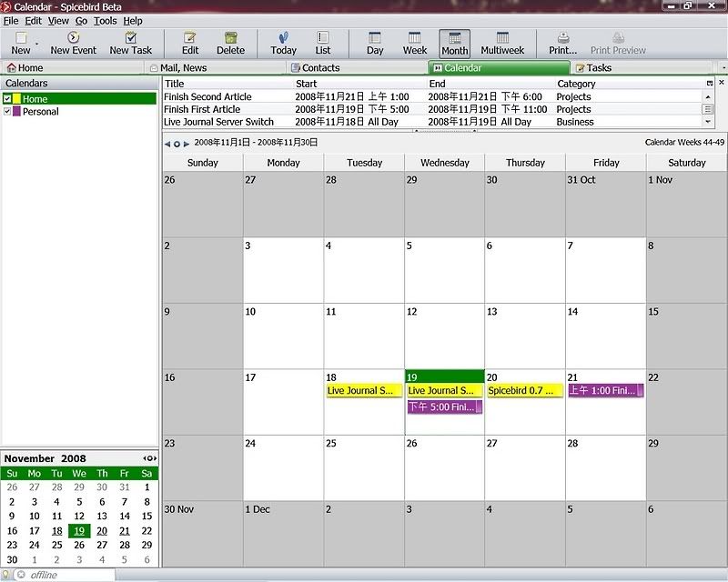Screen dimensions: 728x582
Task: Click the 31 Oct cell in month grid
Action: point(605,205)
